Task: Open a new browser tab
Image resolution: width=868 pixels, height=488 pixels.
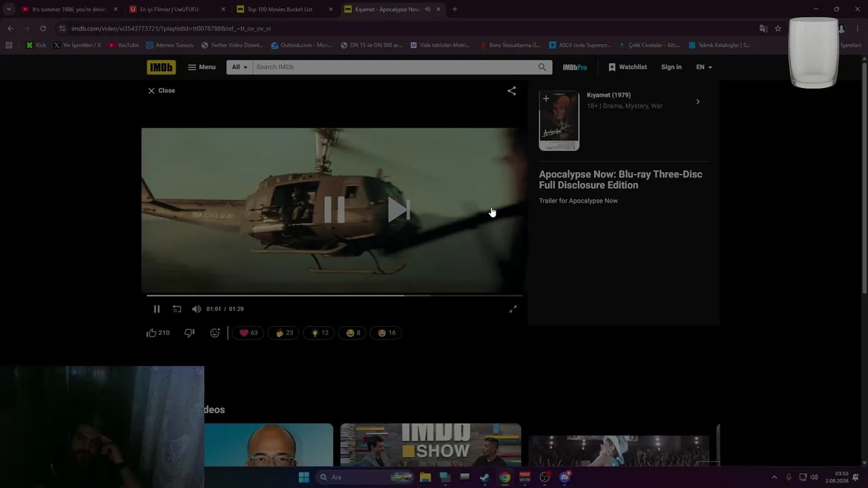Action: pos(454,9)
